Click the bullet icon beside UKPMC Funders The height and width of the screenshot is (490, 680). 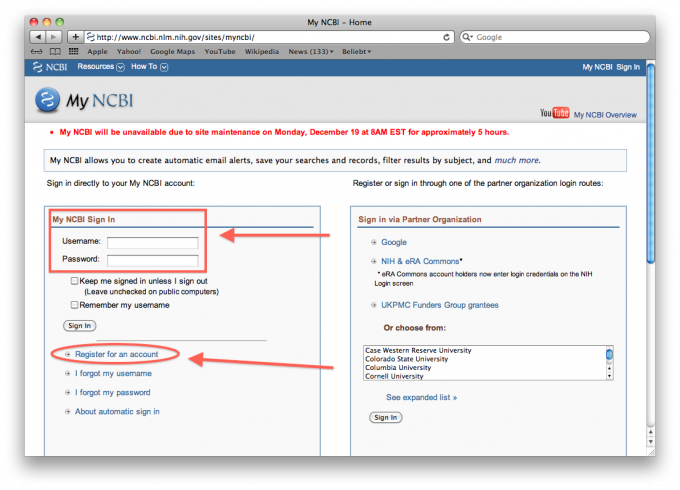(x=373, y=305)
